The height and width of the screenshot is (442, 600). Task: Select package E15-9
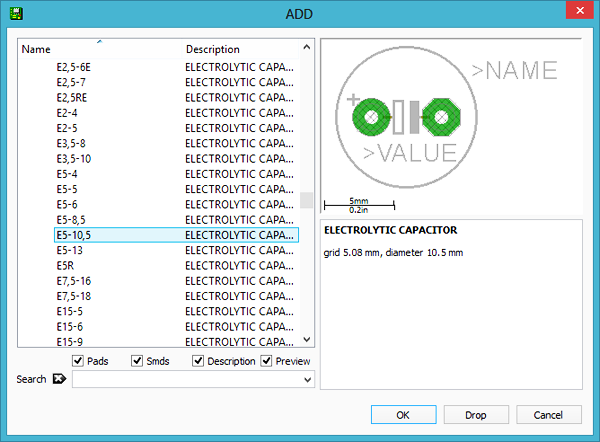tap(176, 341)
